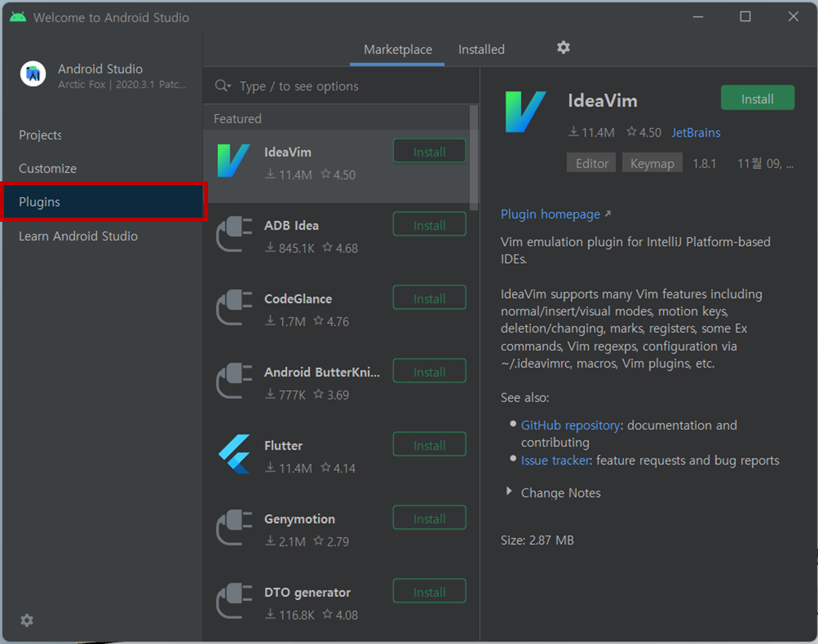Select the Flutter plugin name
Viewport: 818px width, 644px height.
pos(283,446)
